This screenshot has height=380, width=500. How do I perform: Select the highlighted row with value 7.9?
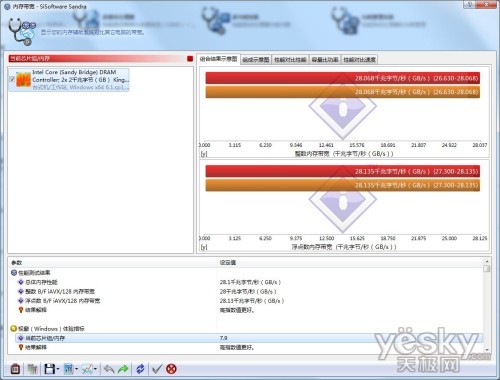pos(249,338)
